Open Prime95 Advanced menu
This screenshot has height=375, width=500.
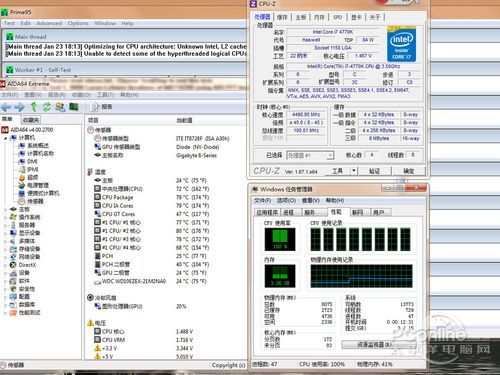point(49,23)
